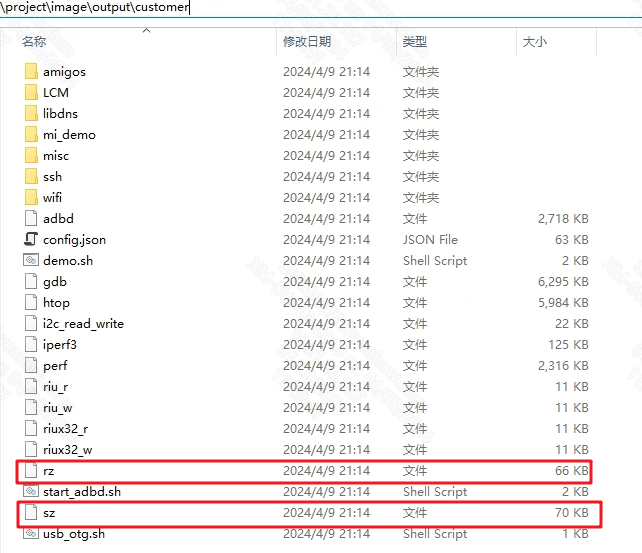Select the file name start_adbd.sh

[82, 492]
